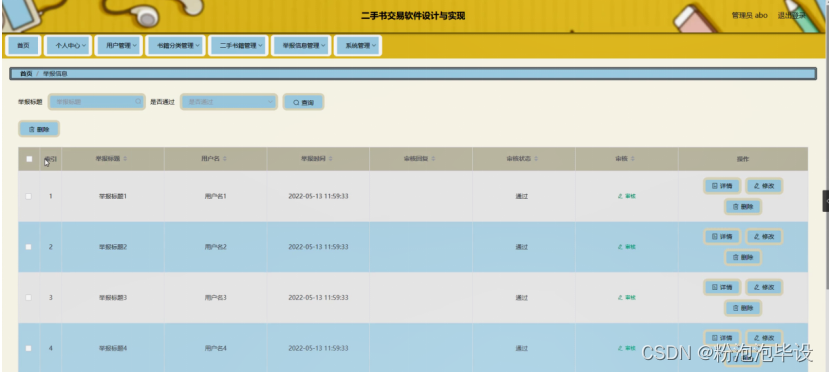Click the 举报标题3 cell

(113, 297)
